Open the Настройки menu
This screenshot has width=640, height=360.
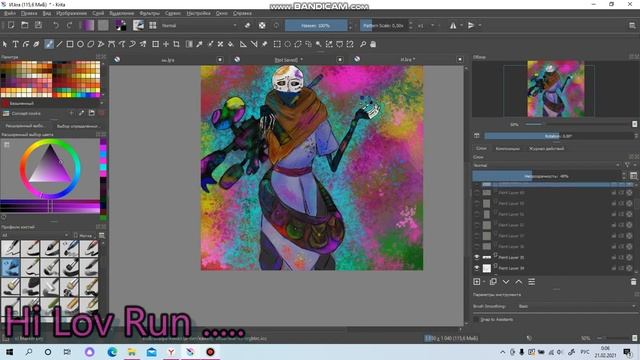[198, 13]
